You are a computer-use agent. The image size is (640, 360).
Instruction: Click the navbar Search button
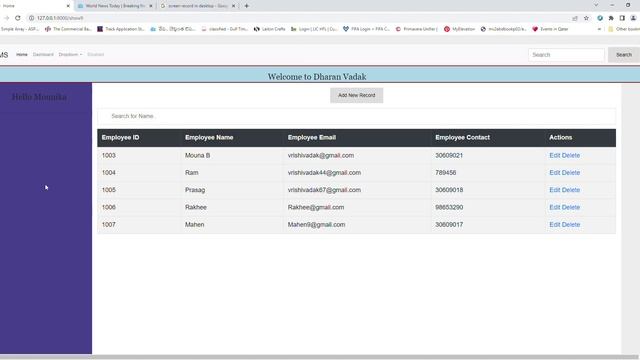click(624, 55)
